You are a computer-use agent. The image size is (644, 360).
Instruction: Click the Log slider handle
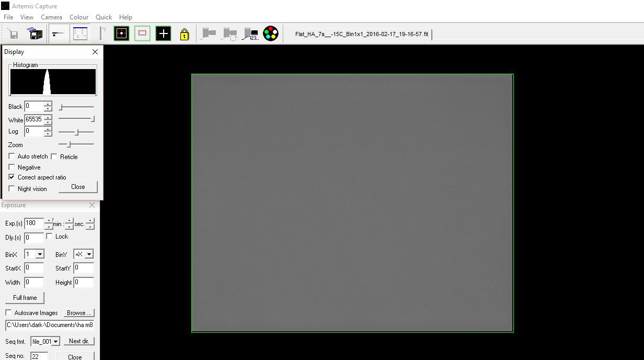click(77, 132)
